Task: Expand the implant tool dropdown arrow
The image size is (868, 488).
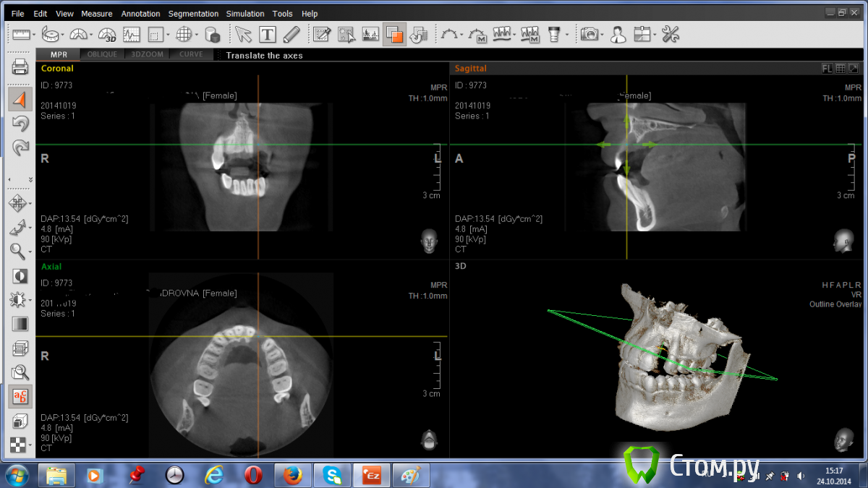Action: coord(566,35)
